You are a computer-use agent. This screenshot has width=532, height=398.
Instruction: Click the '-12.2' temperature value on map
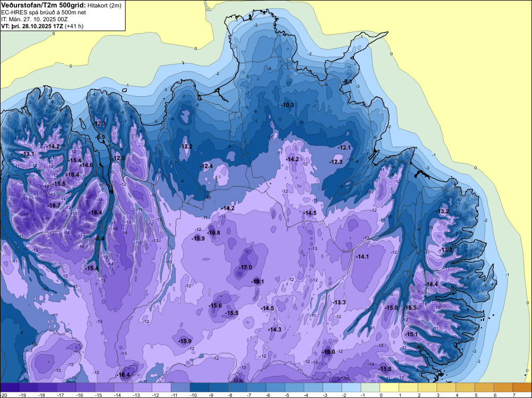[x=186, y=146]
